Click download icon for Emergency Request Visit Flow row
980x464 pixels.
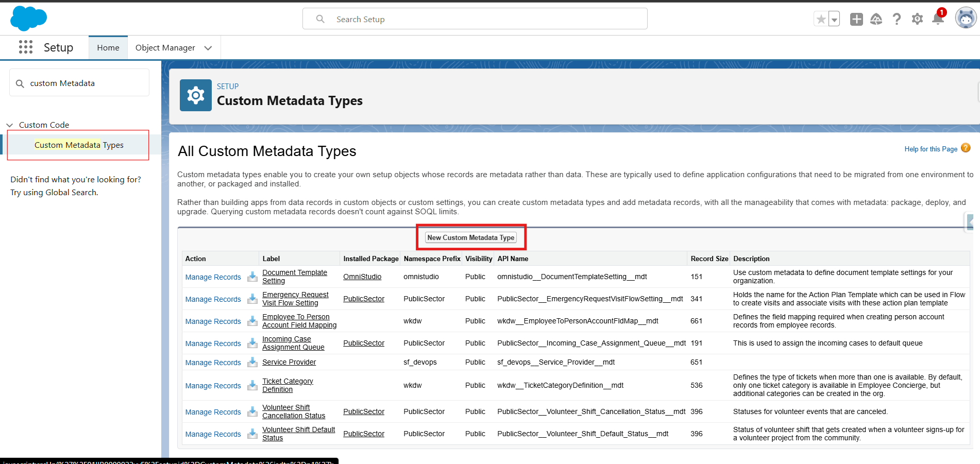[252, 299]
